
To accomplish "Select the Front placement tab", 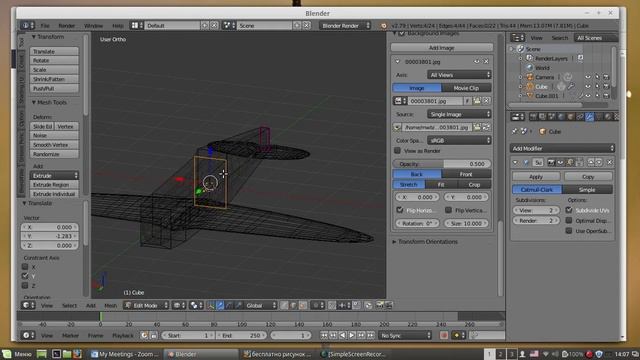I will [466, 174].
